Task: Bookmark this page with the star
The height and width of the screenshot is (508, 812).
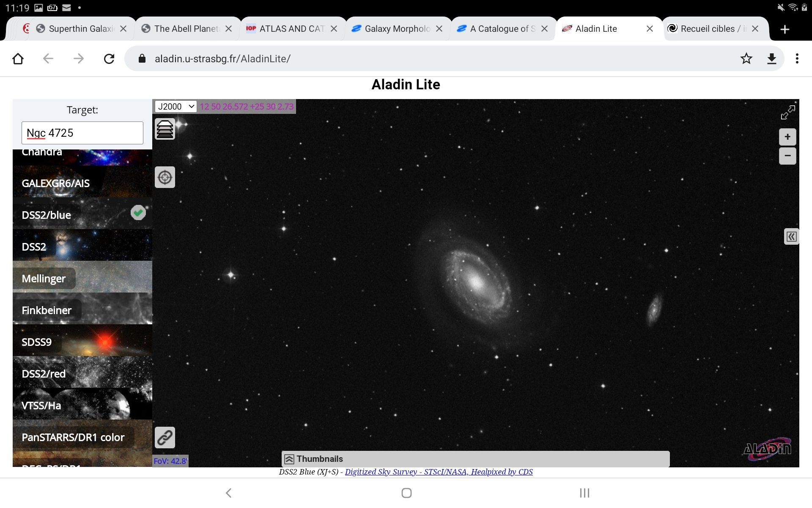Action: (x=746, y=58)
